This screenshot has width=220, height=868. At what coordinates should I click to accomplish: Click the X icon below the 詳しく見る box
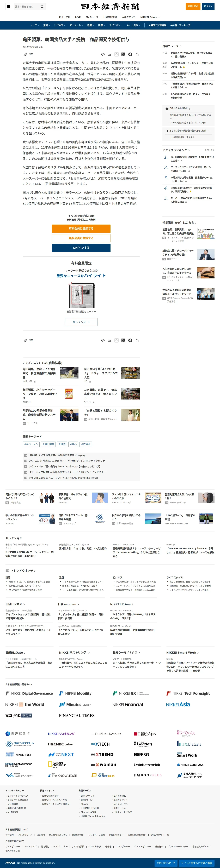coord(123,340)
